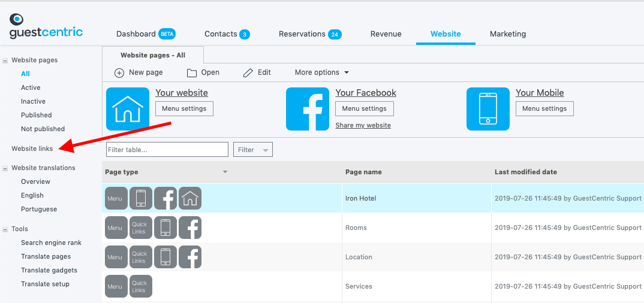The height and width of the screenshot is (303, 644).
Task: Select Published in sidebar
Action: pos(37,115)
